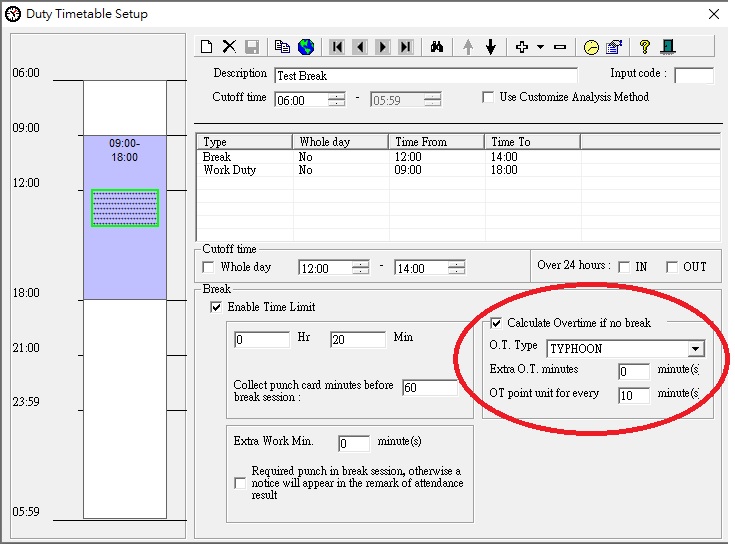Select the Work Duty row
735x552 pixels.
click(x=458, y=170)
